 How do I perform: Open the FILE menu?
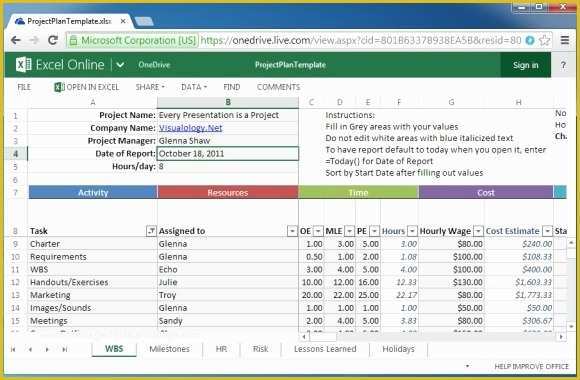pyautogui.click(x=24, y=87)
